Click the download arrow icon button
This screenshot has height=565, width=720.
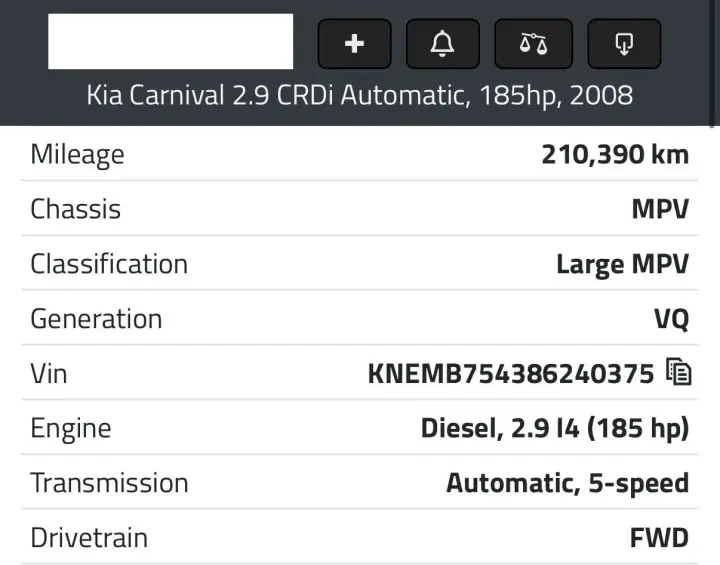624,44
